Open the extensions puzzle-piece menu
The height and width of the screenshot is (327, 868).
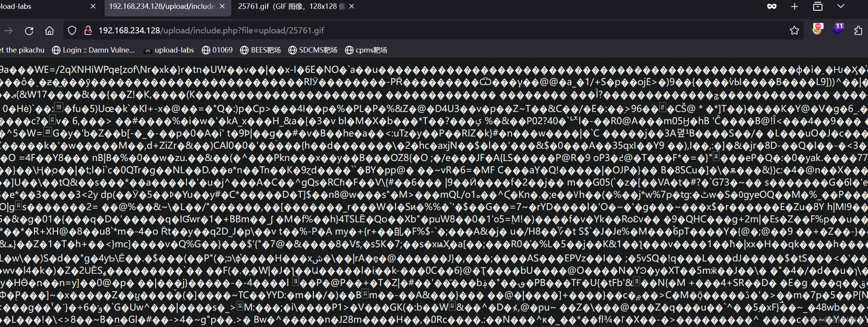(x=858, y=31)
